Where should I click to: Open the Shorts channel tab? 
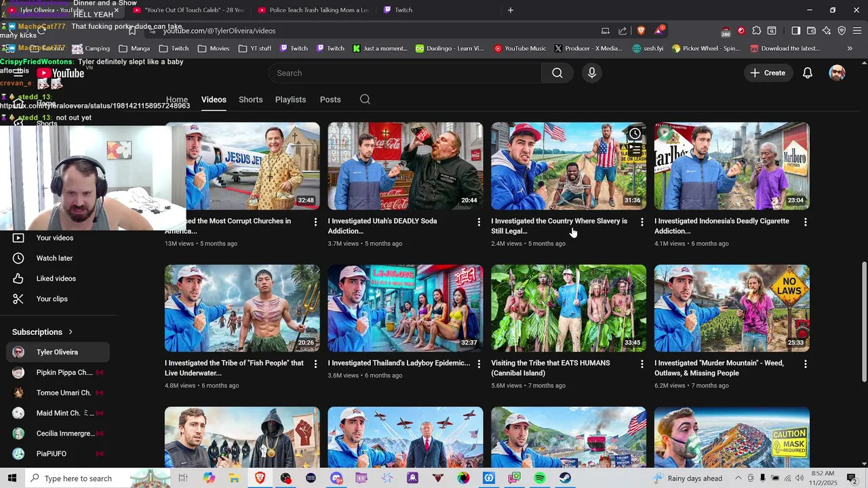(x=250, y=100)
